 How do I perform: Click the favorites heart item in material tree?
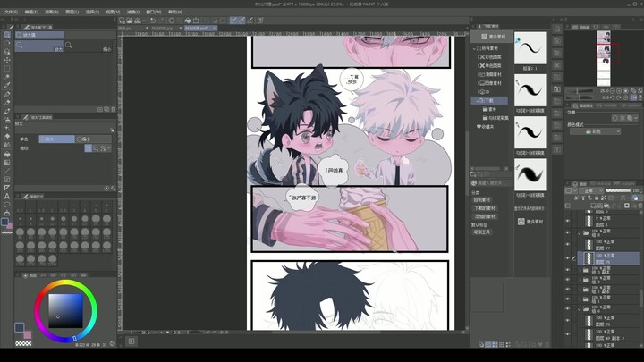coord(485,127)
